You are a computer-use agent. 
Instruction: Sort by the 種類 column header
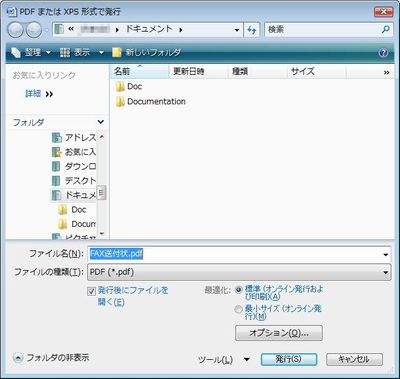pos(257,71)
